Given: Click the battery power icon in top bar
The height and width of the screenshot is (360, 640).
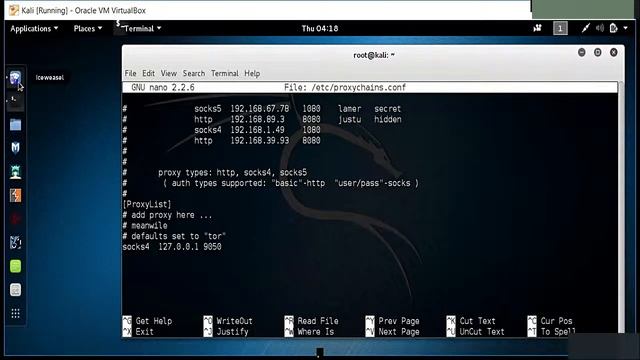Looking at the screenshot, I should pos(613,28).
